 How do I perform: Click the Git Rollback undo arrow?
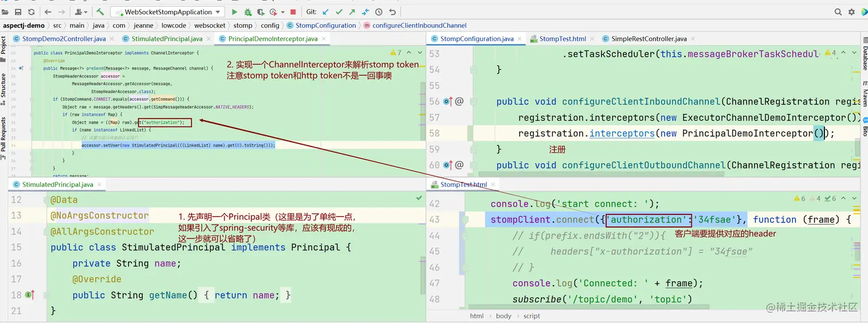[392, 12]
